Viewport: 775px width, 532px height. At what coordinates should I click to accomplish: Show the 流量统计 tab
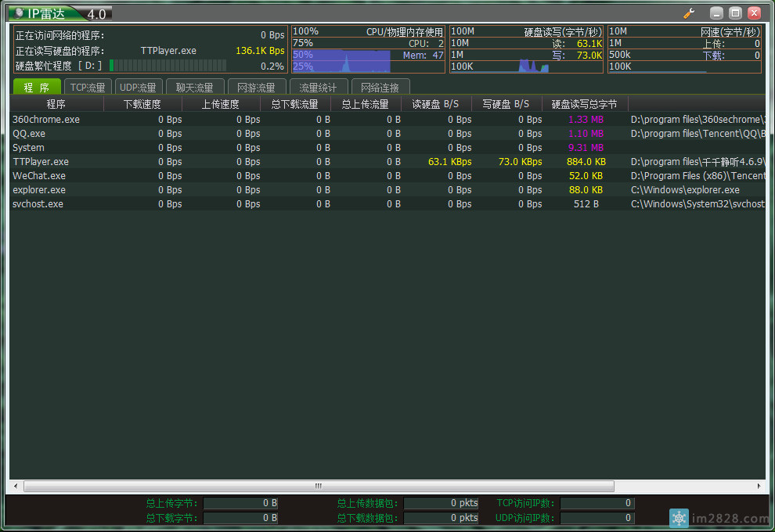click(318, 88)
